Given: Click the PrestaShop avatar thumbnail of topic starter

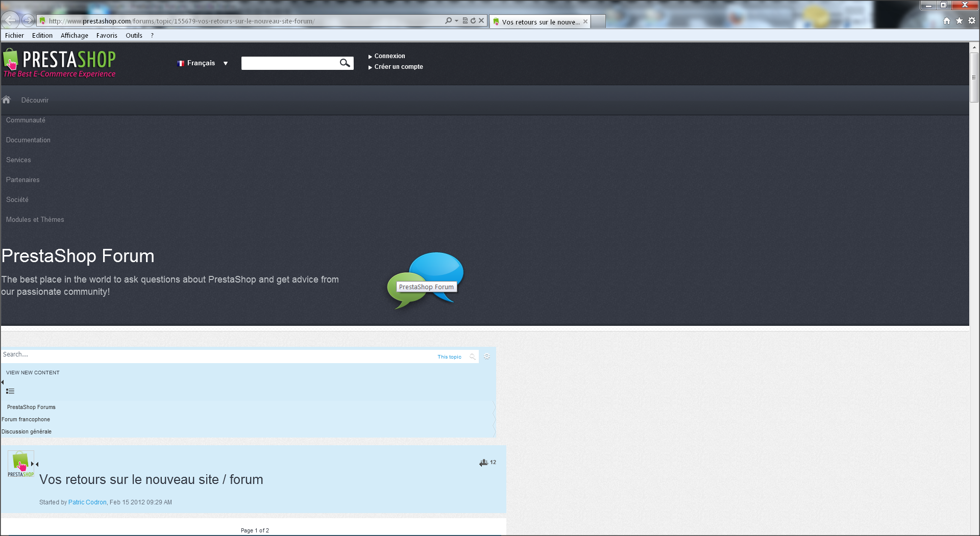Looking at the screenshot, I should 20,464.
